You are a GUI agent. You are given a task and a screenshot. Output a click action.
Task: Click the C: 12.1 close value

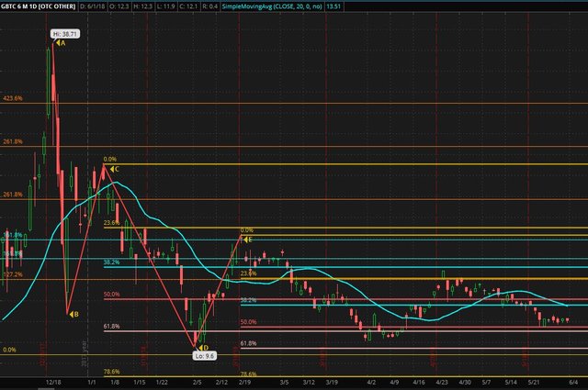[x=187, y=6]
